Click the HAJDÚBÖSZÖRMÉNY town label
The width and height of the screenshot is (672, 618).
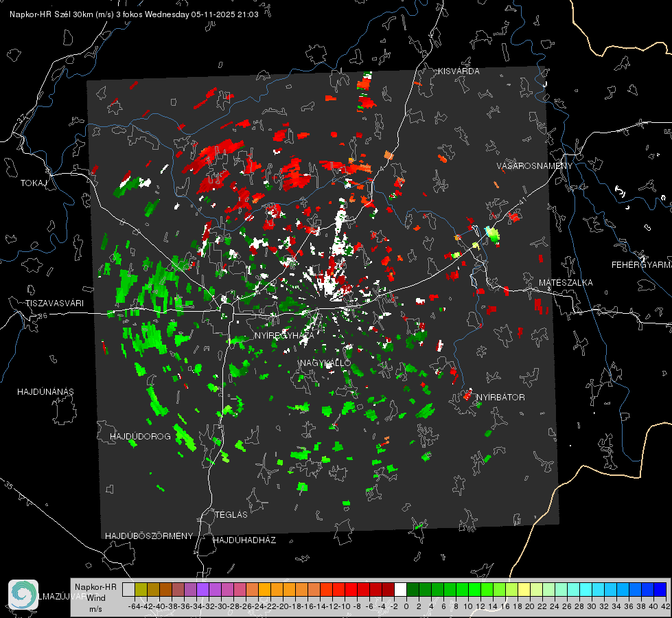pyautogui.click(x=149, y=536)
